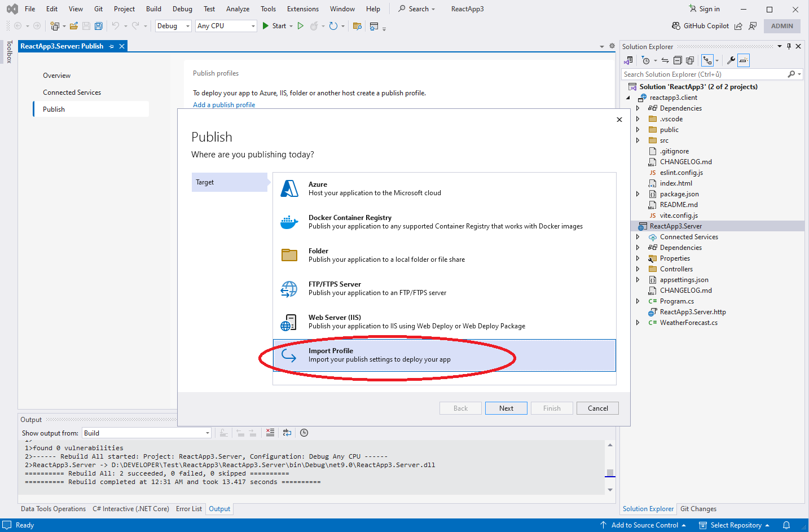Viewport: 809px width, 532px height.
Task: Switch to the Git Changes tab
Action: tap(698, 509)
